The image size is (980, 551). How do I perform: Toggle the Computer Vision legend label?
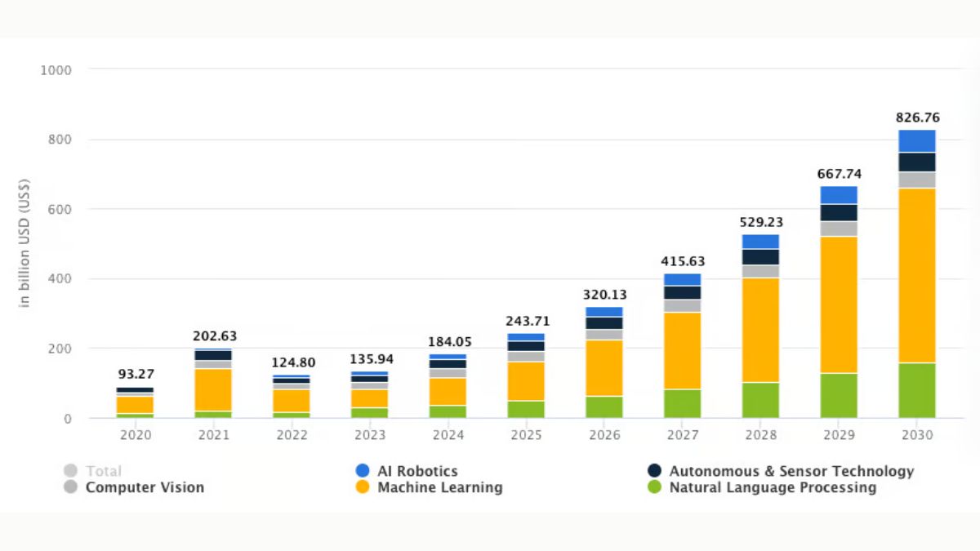[x=145, y=487]
